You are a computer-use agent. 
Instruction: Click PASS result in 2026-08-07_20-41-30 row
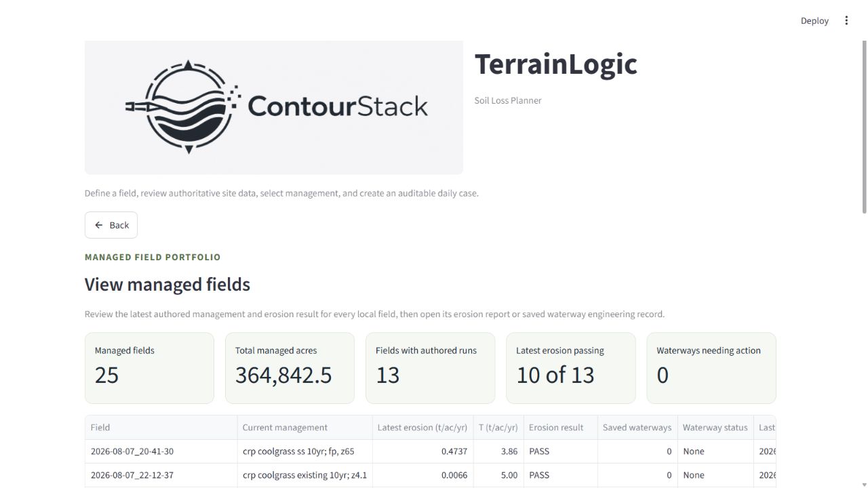coord(560,451)
